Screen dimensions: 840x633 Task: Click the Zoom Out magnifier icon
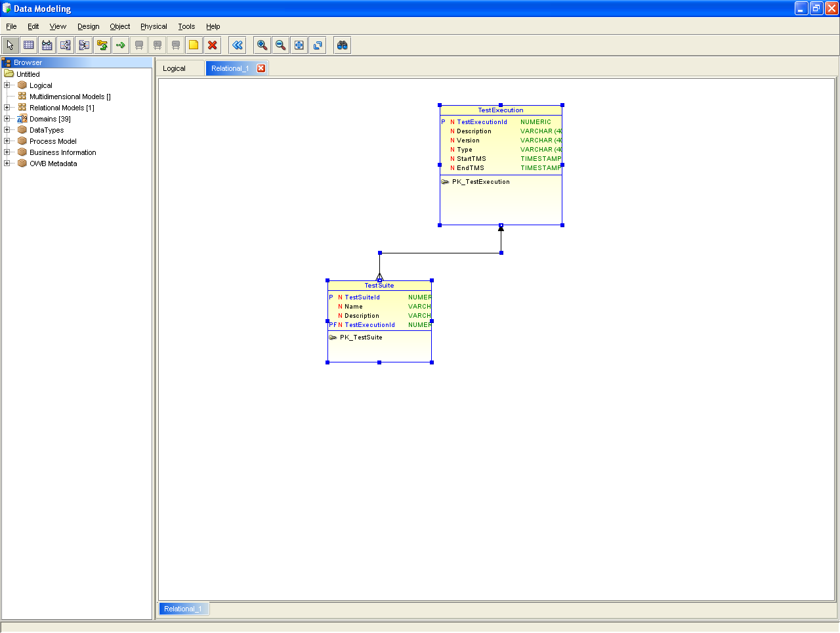[x=280, y=45]
